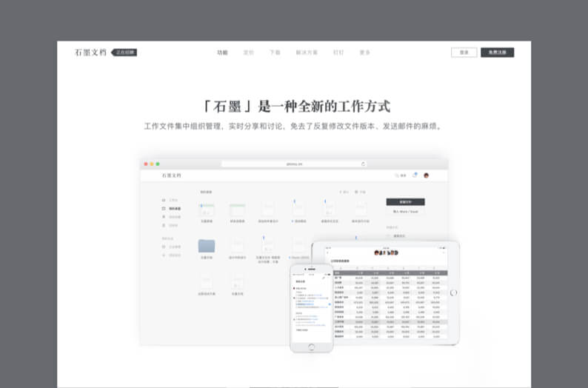Viewport: 588px width, 388px height.
Task: Click the phone document preview
Action: 311,305
